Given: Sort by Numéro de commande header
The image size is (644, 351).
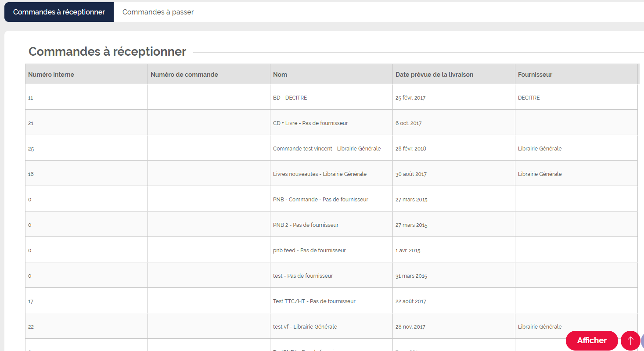Looking at the screenshot, I should pos(209,74).
